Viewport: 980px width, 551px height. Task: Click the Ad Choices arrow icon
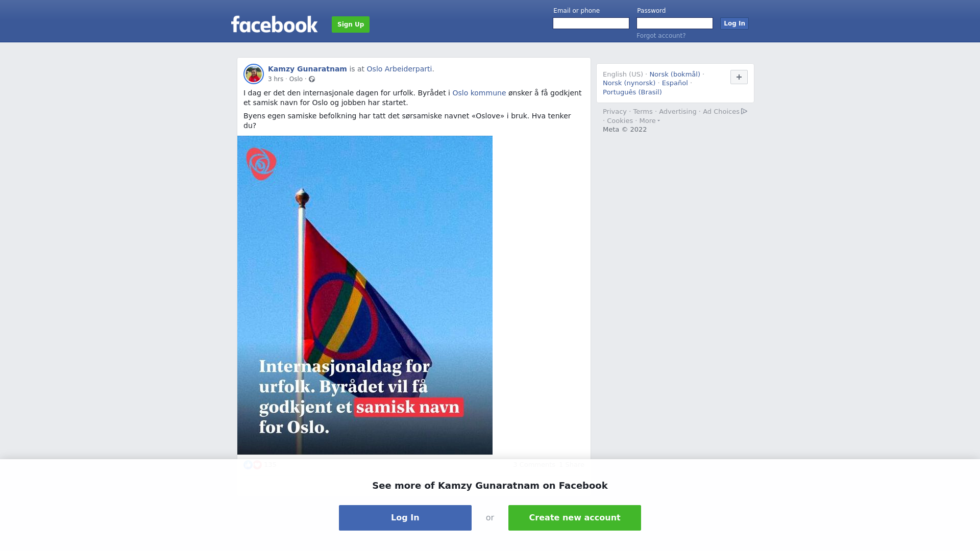pyautogui.click(x=744, y=111)
